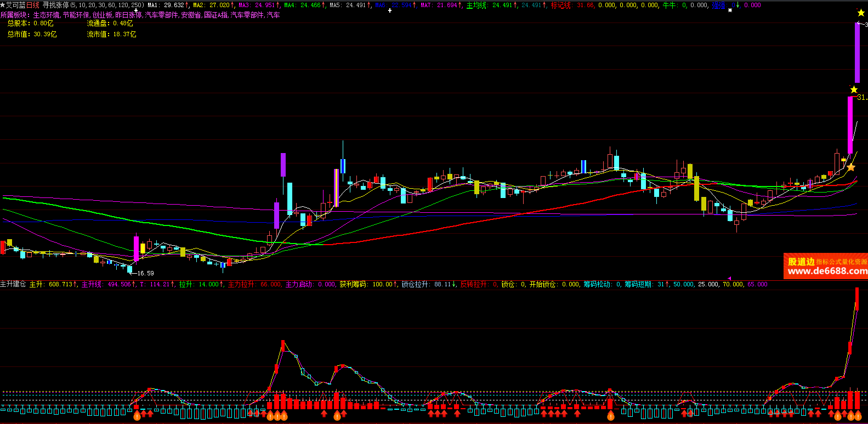Screen dimensions: 868x424
Task: Click the 股道边 www.de6688.com watermark banner
Action: point(825,266)
